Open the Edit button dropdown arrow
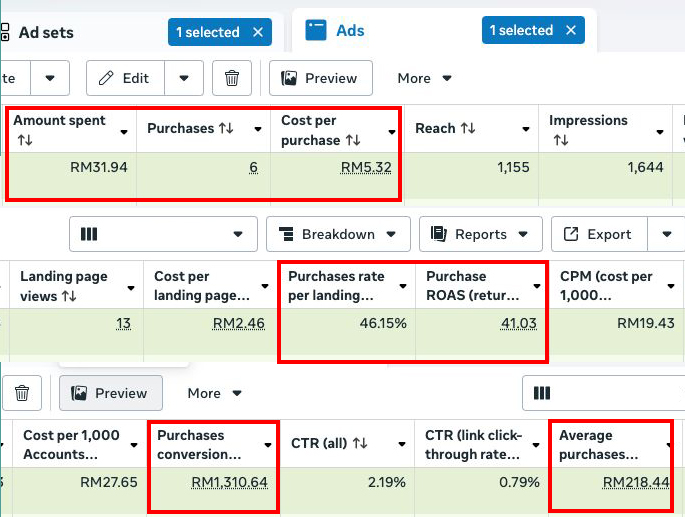Image resolution: width=685 pixels, height=517 pixels. [184, 78]
